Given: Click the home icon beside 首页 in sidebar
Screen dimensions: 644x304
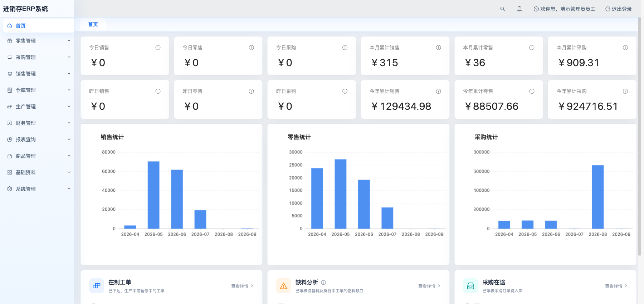Looking at the screenshot, I should (10, 26).
